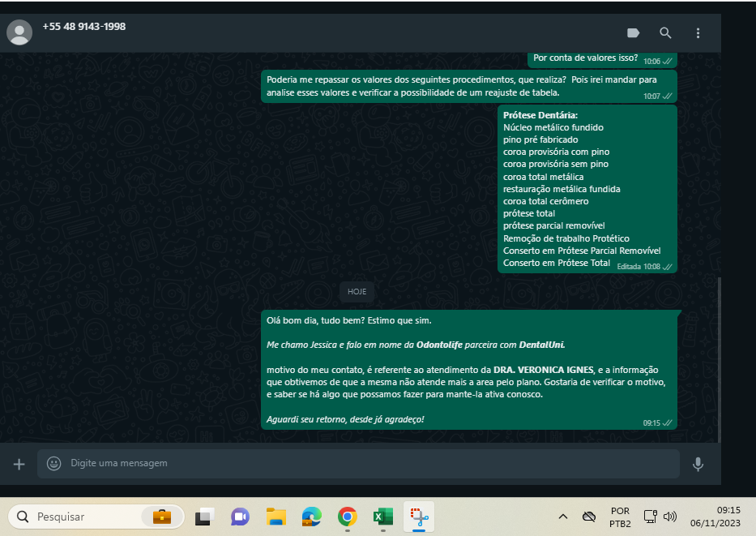Click the label tag icon in chat header

click(634, 33)
